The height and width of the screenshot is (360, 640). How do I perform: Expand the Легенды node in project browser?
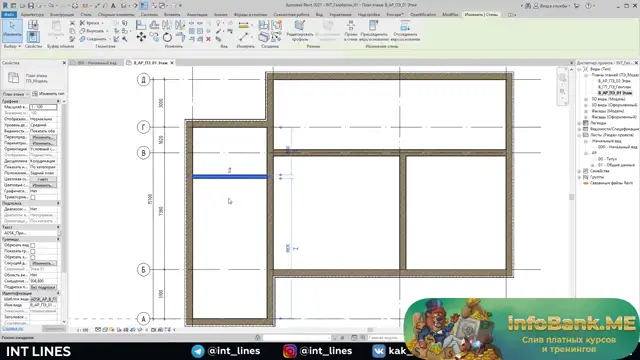(x=580, y=123)
